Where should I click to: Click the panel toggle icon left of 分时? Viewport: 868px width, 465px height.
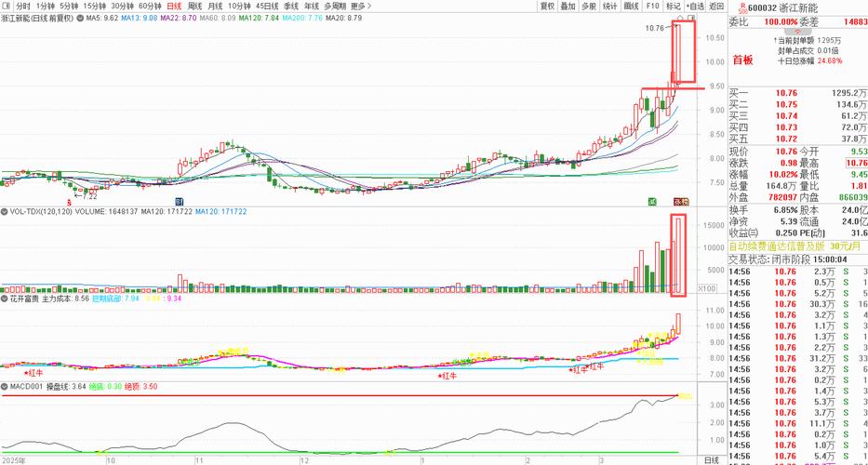[7, 6]
